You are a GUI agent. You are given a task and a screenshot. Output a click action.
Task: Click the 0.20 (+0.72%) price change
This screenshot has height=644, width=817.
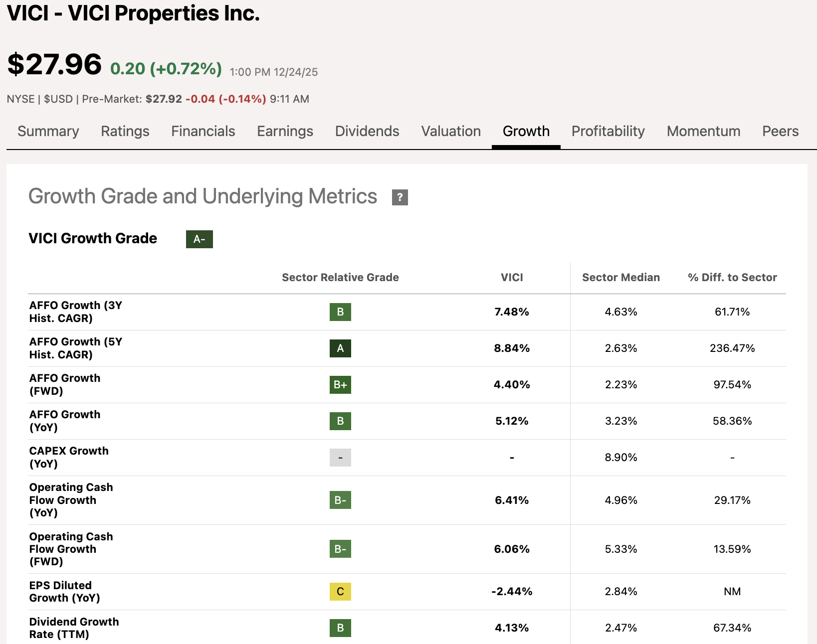tap(166, 69)
